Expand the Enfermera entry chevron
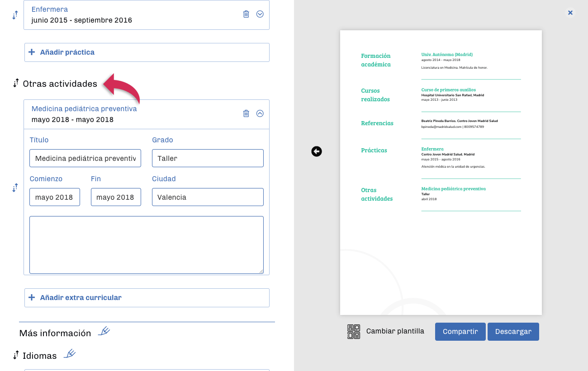This screenshot has width=588, height=371. [260, 14]
